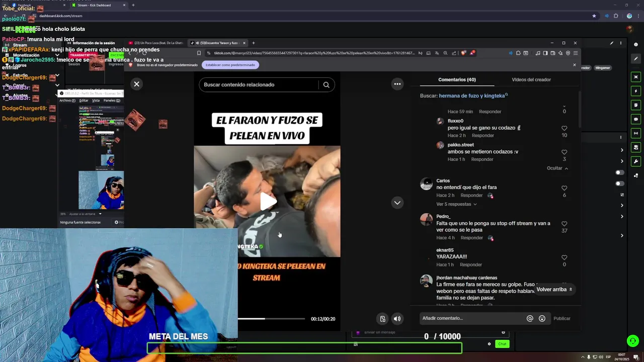
Task: Switch to Videos del creador tab
Action: tap(531, 79)
